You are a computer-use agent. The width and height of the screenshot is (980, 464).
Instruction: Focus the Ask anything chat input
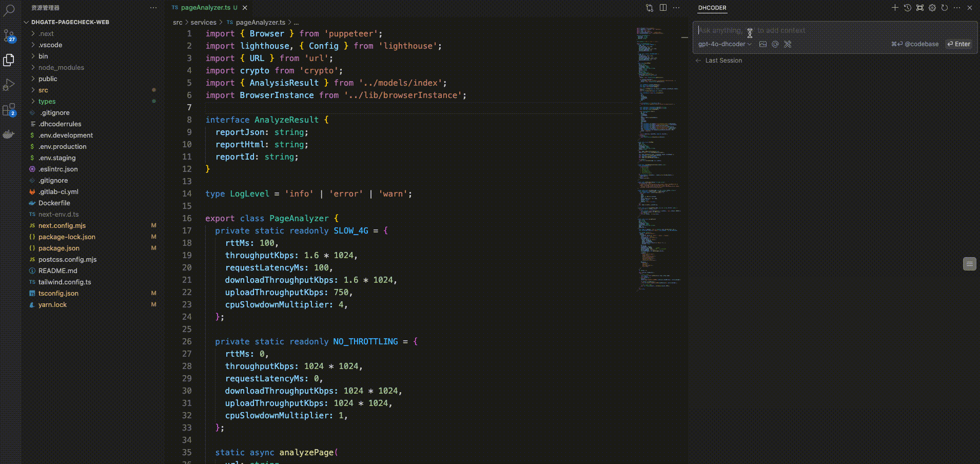coord(835,30)
